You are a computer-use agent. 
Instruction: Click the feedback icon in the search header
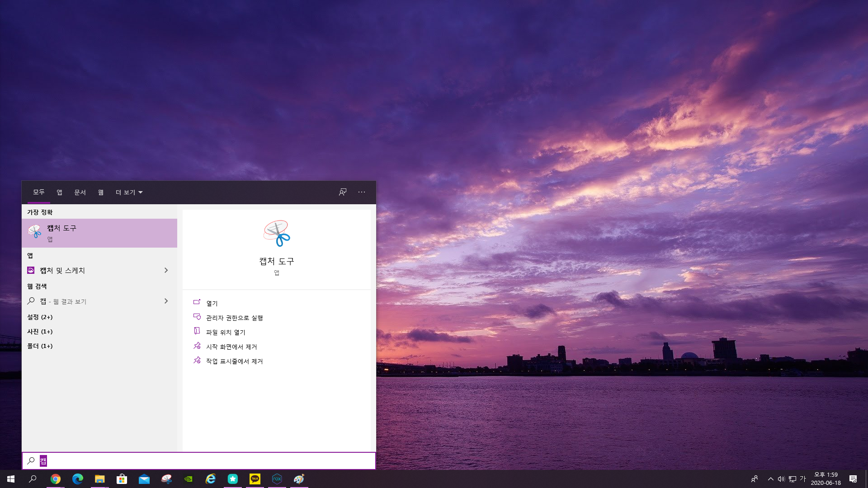click(343, 192)
